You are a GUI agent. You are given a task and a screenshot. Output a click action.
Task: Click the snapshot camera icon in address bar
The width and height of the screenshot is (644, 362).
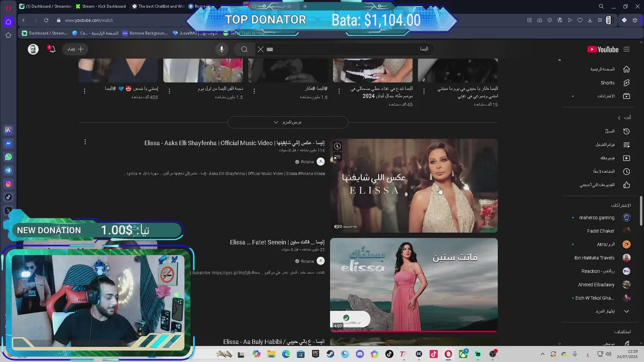pyautogui.click(x=539, y=20)
